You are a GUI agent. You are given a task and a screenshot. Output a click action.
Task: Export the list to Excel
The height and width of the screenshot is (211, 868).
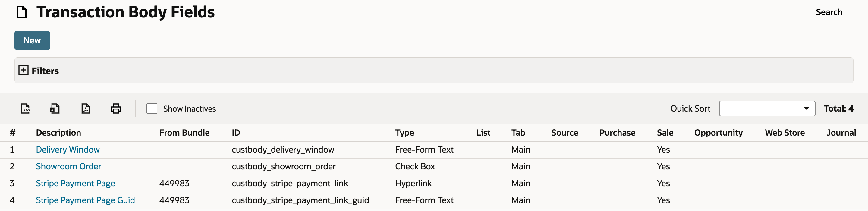point(55,109)
